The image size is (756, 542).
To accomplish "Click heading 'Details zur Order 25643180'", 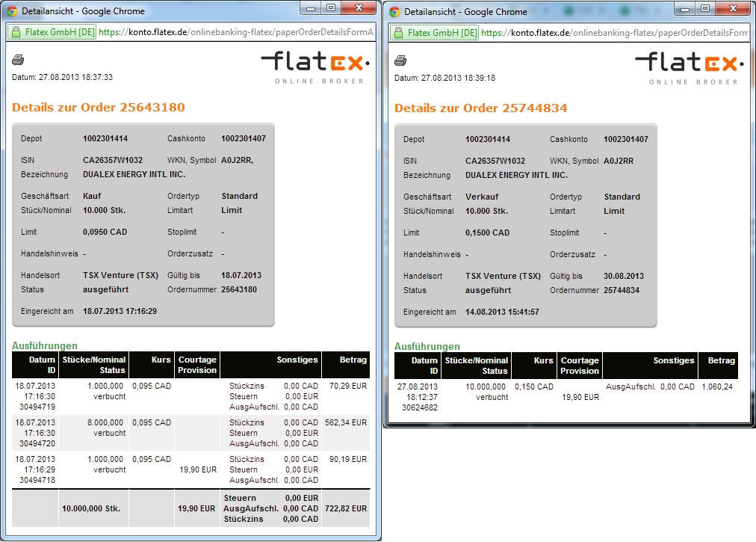I will 99,107.
